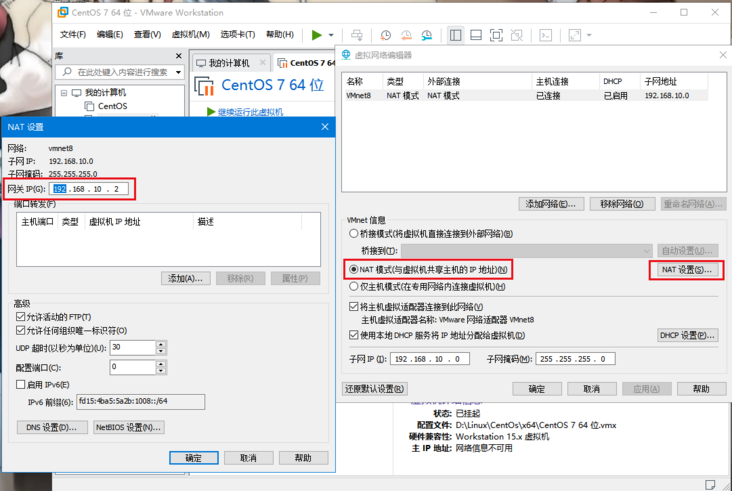Image resolution: width=732 pixels, height=491 pixels.
Task: Click the UDP 超时 value field
Action: 133,348
